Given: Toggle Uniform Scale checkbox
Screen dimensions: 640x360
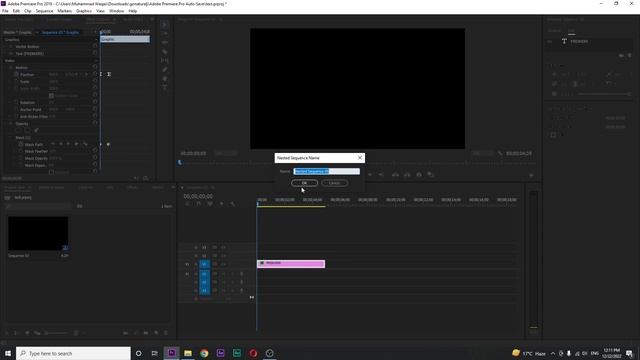Looking at the screenshot, I should (51, 96).
